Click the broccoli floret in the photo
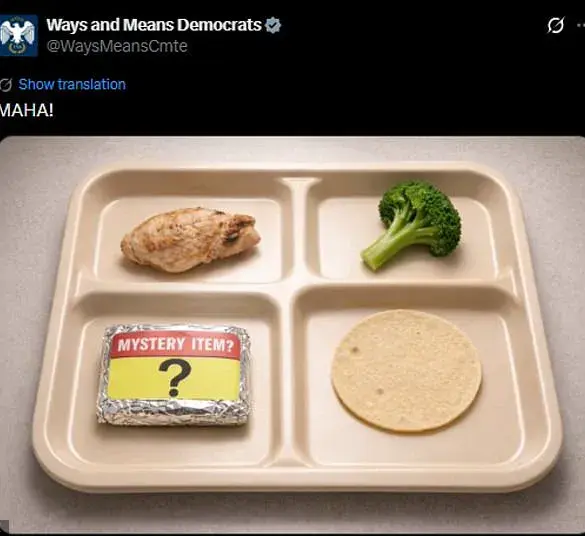 click(x=411, y=223)
